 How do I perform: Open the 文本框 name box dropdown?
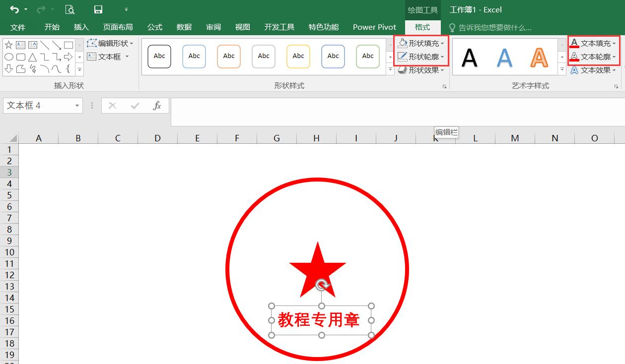[x=76, y=106]
